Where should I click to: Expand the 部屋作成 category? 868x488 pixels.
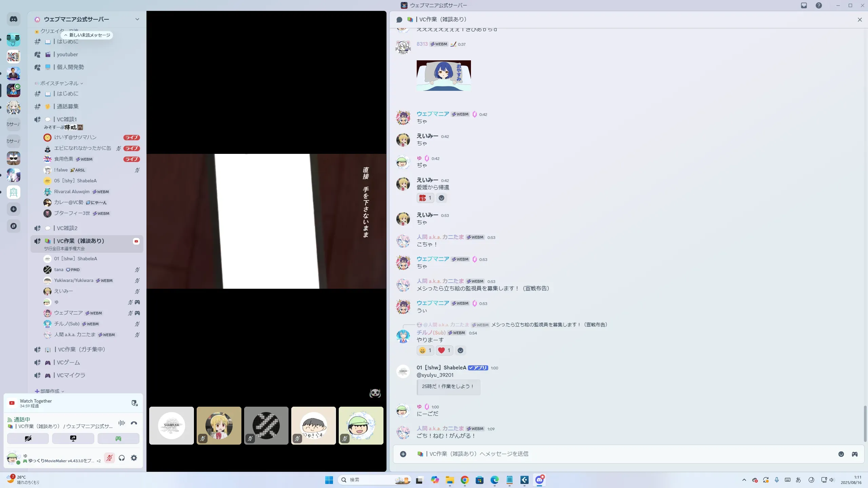coord(50,391)
